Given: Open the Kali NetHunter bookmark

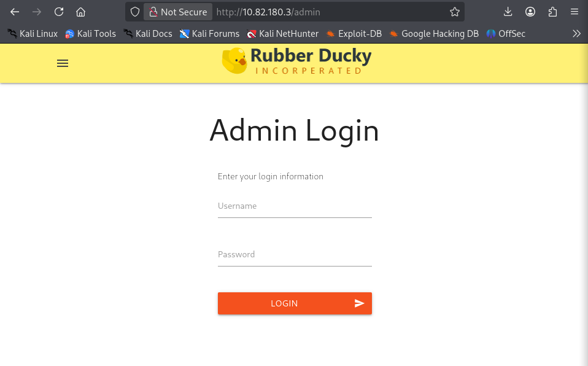Looking at the screenshot, I should pos(283,34).
